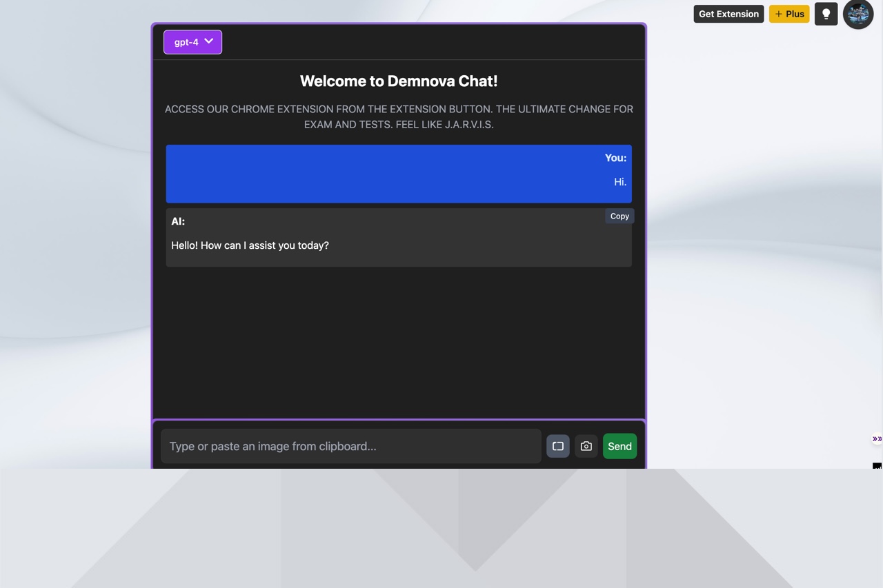Click the camera icon to attach image
The width and height of the screenshot is (883, 588).
[x=586, y=446]
